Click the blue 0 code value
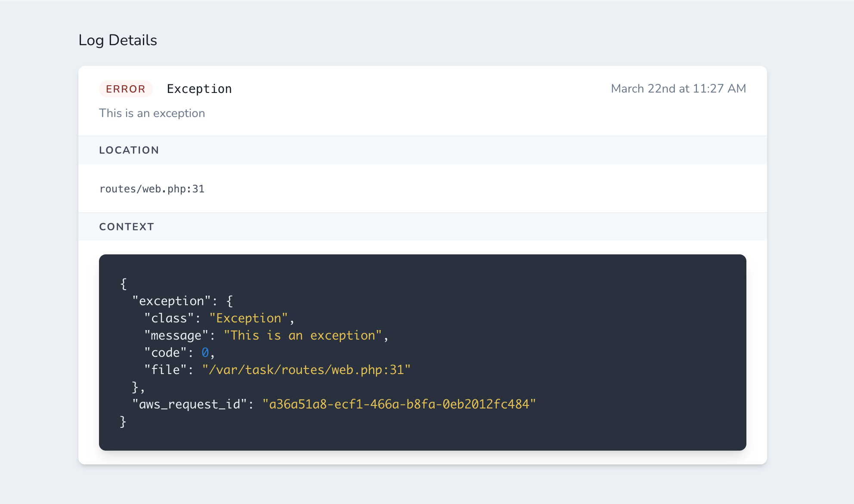The image size is (854, 504). 205,352
